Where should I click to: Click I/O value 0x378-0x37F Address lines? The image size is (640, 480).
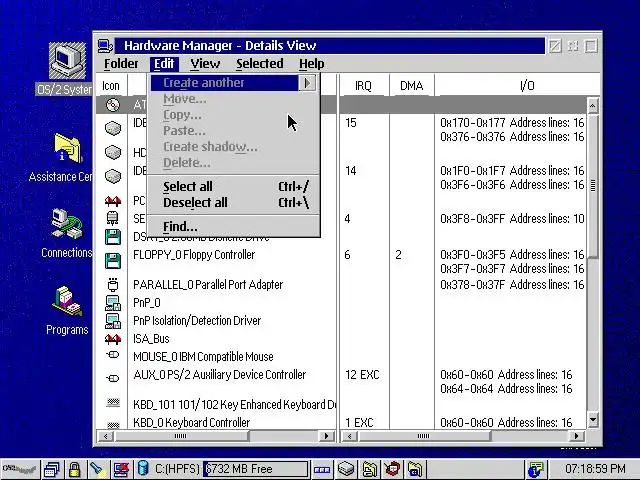(512, 284)
